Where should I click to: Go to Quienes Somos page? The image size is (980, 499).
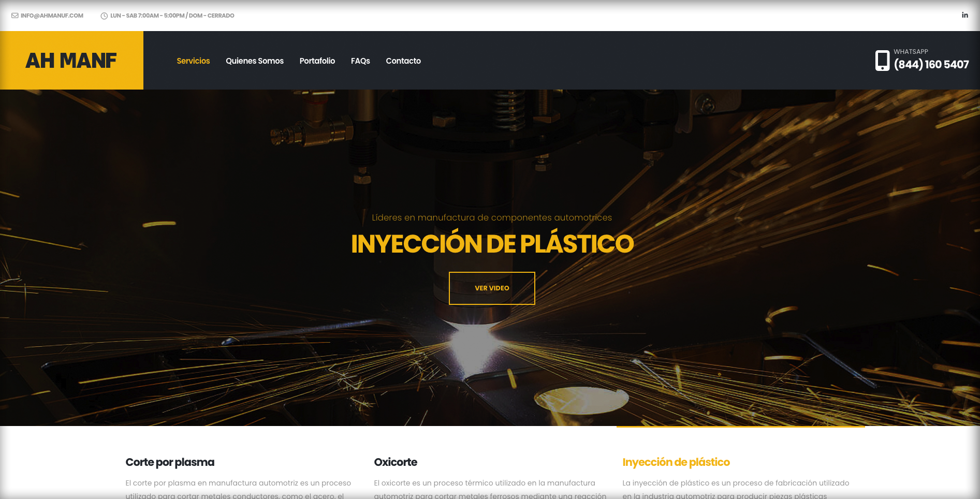click(255, 61)
